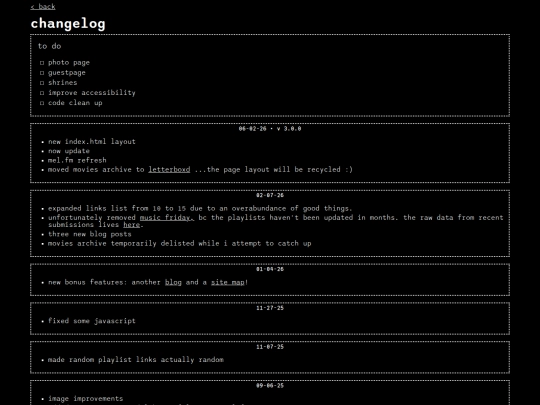Click the 'changelog' page heading
540x405 pixels.
click(x=68, y=24)
